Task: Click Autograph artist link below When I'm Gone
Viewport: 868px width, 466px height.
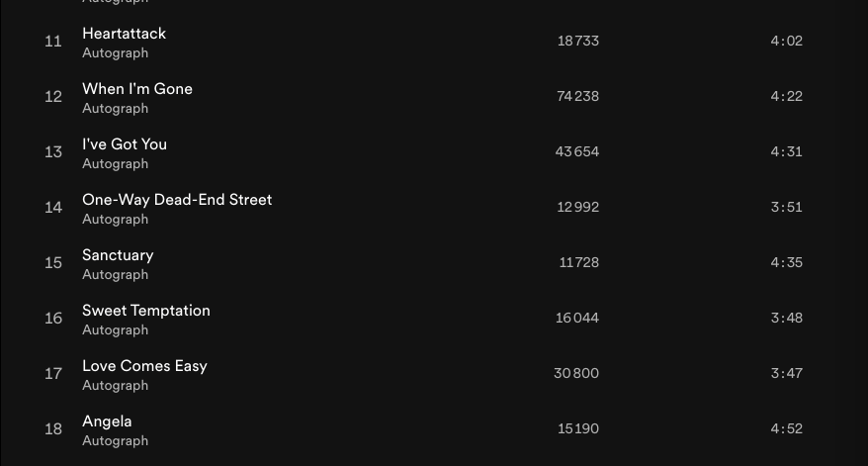Action: point(115,109)
